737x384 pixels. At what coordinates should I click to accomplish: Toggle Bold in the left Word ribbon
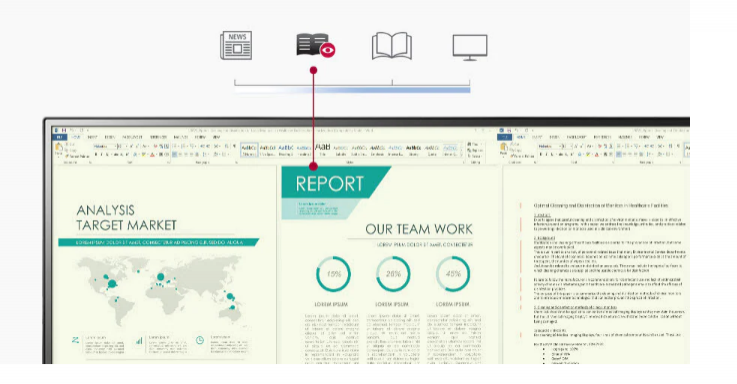(96, 154)
